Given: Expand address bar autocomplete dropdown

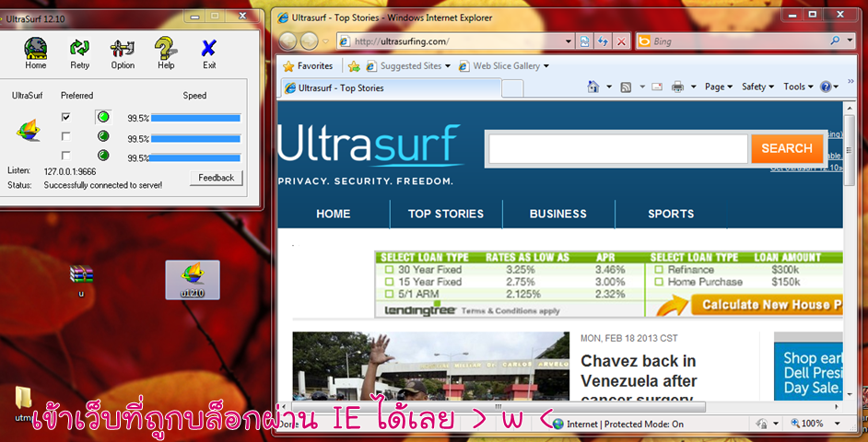Looking at the screenshot, I should coord(569,41).
